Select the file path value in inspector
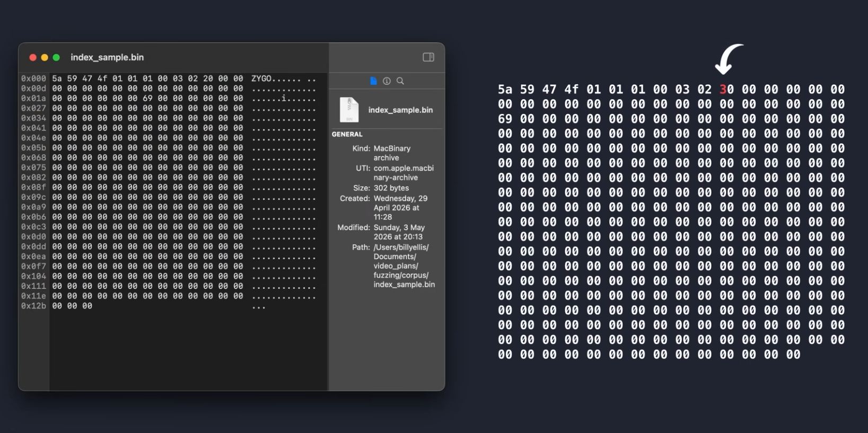 pos(404,266)
